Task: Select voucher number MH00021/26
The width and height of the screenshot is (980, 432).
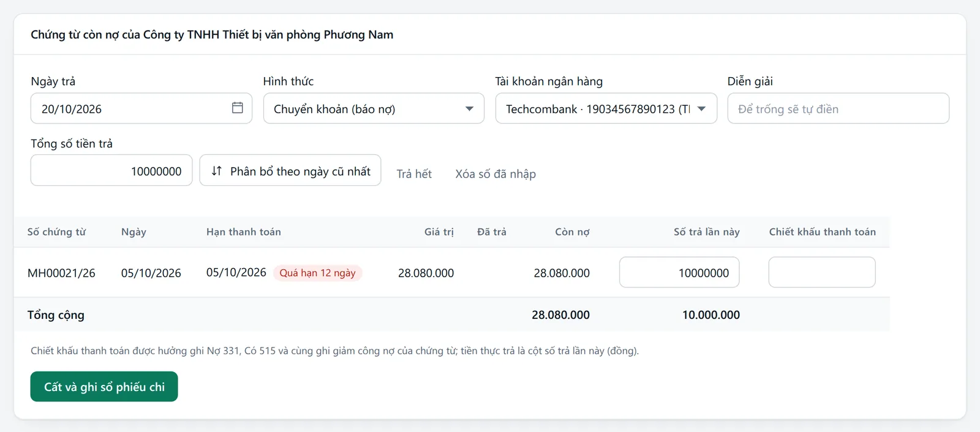Action: pos(61,273)
